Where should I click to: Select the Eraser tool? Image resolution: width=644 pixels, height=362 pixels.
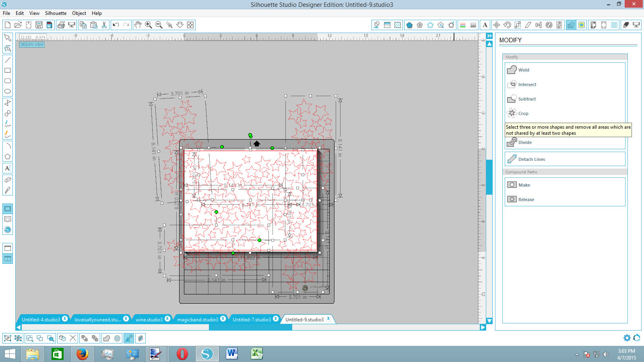tap(7, 180)
